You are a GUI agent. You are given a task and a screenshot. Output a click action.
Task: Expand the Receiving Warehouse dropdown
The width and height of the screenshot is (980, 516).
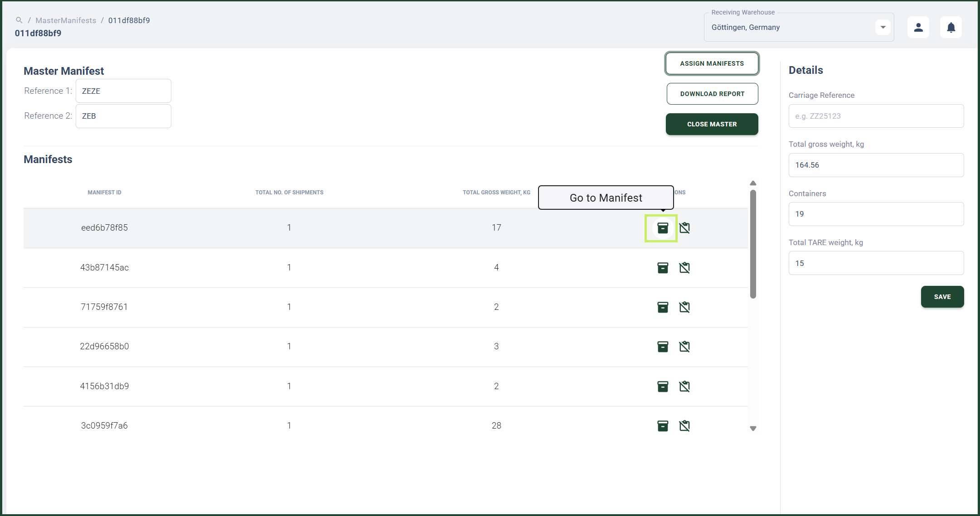pos(883,27)
